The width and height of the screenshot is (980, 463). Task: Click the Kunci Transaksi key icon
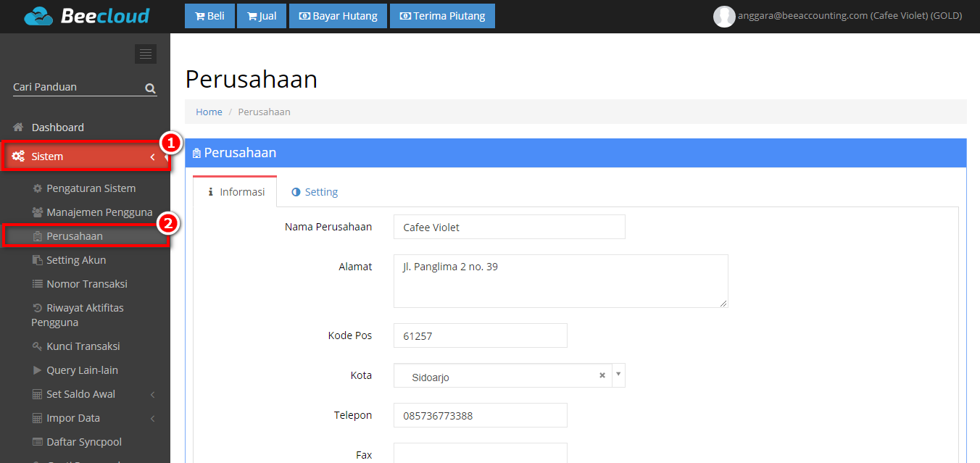click(38, 346)
